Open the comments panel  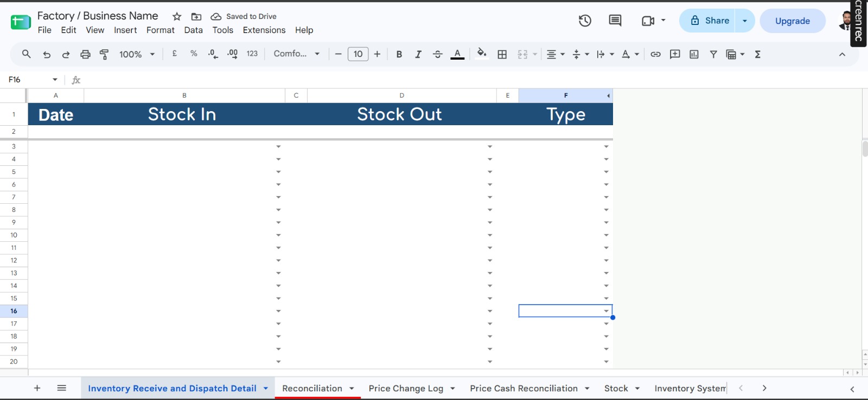click(615, 21)
